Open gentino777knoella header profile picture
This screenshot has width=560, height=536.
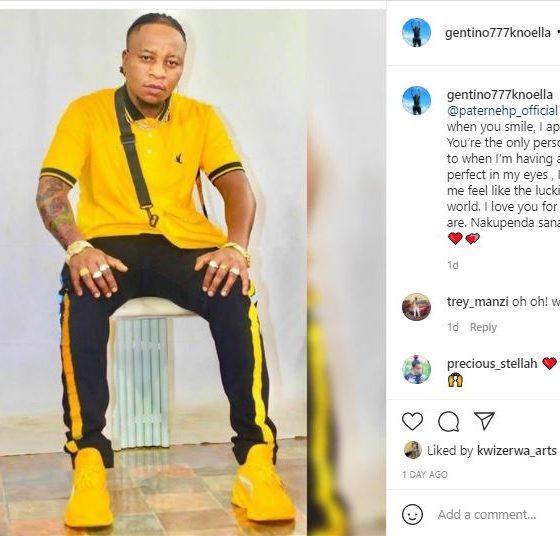tap(416, 32)
